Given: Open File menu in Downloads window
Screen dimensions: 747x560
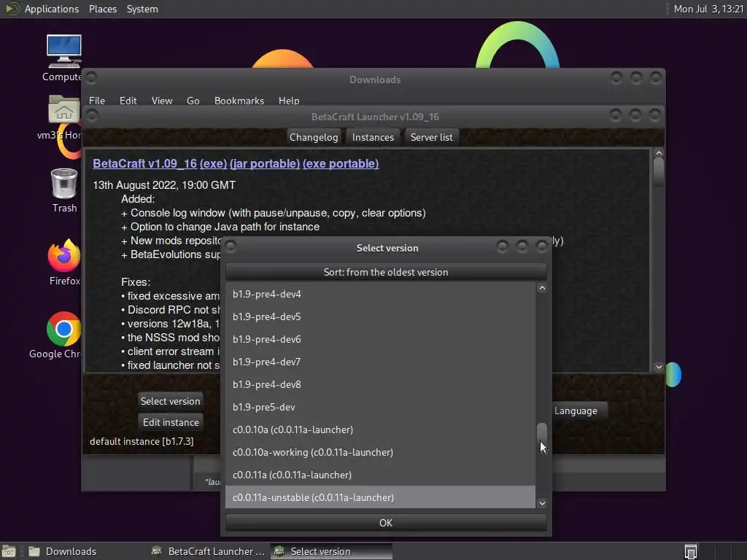Looking at the screenshot, I should coord(97,101).
